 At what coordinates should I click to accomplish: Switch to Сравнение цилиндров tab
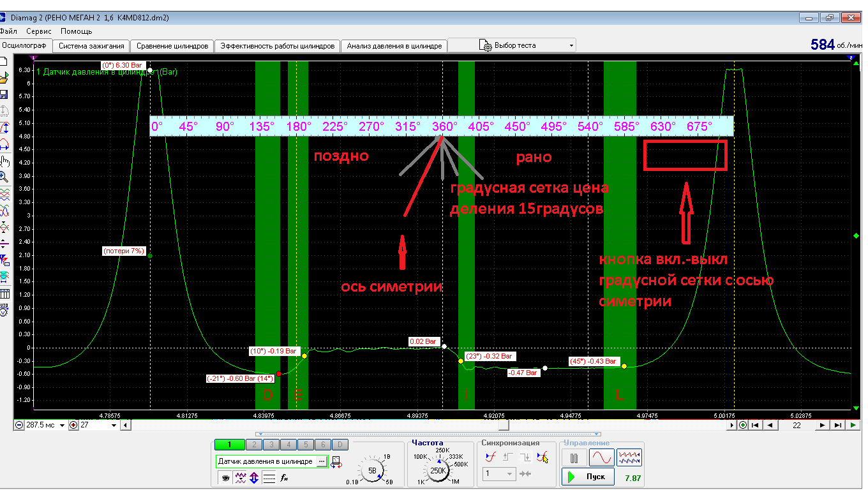[x=172, y=46]
